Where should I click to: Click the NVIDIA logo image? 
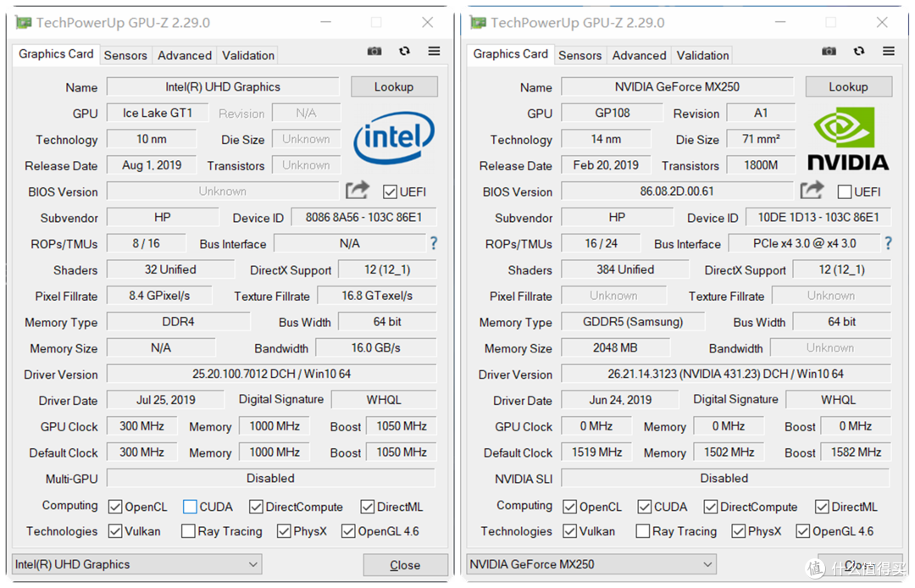[848, 138]
